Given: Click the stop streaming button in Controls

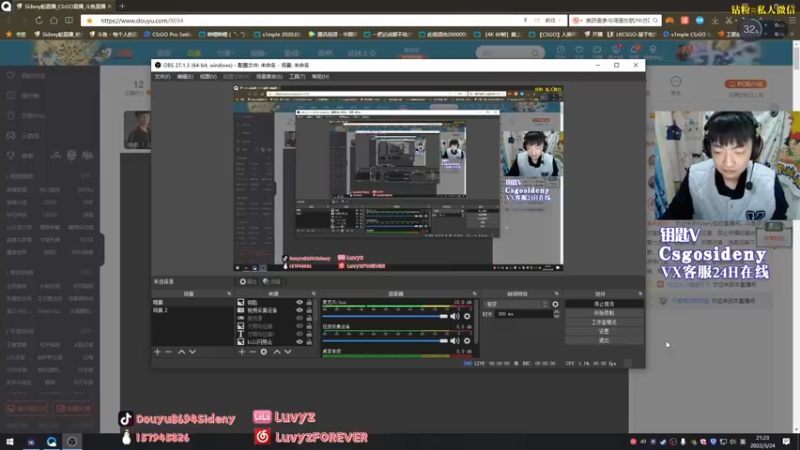Looking at the screenshot, I should coord(604,304).
